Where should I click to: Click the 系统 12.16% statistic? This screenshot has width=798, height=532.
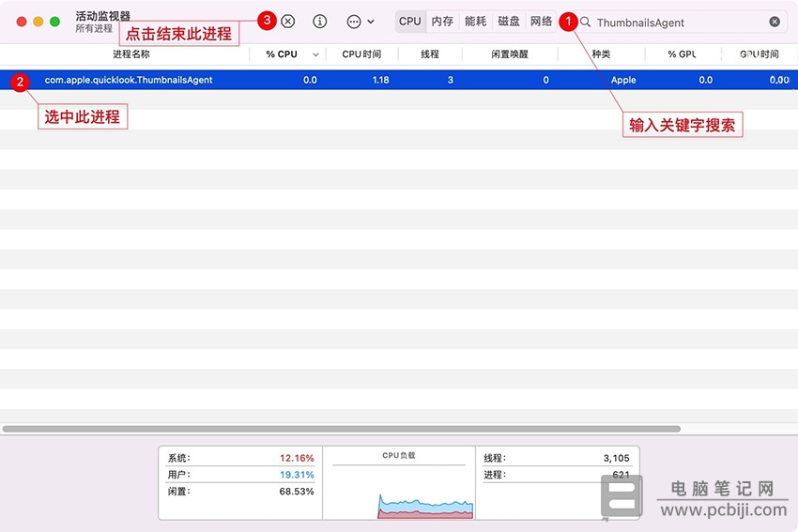(240, 458)
